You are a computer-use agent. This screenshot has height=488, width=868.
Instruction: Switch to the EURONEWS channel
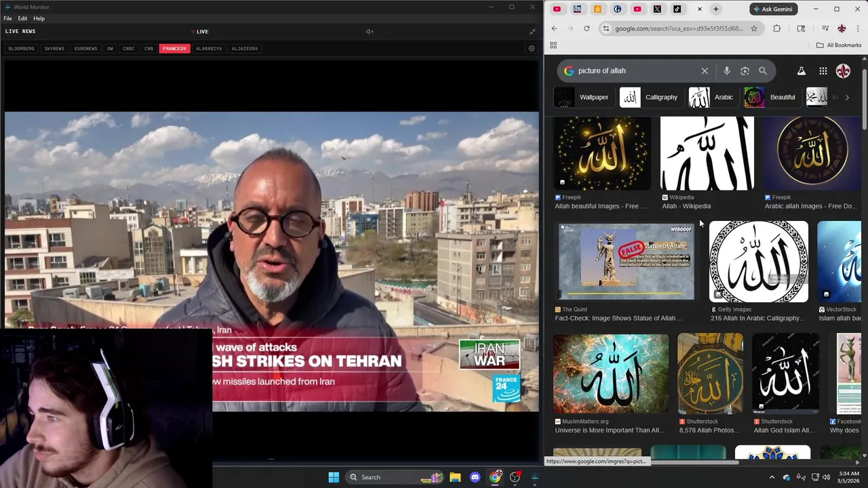pos(85,48)
